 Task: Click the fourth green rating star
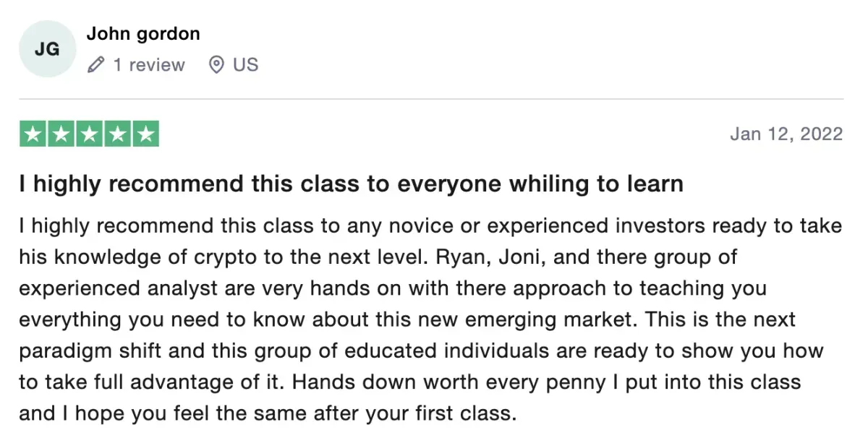117,134
